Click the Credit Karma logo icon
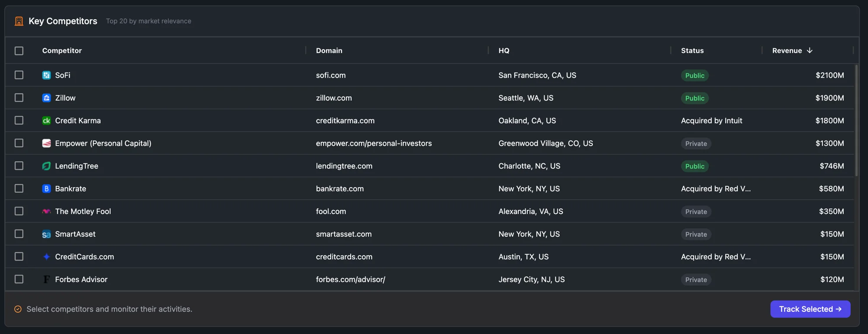Screen dimensions: 868x334 point(46,121)
